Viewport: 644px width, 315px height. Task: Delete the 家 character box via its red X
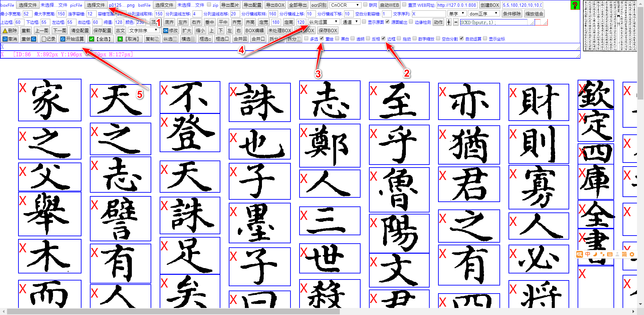22,88
